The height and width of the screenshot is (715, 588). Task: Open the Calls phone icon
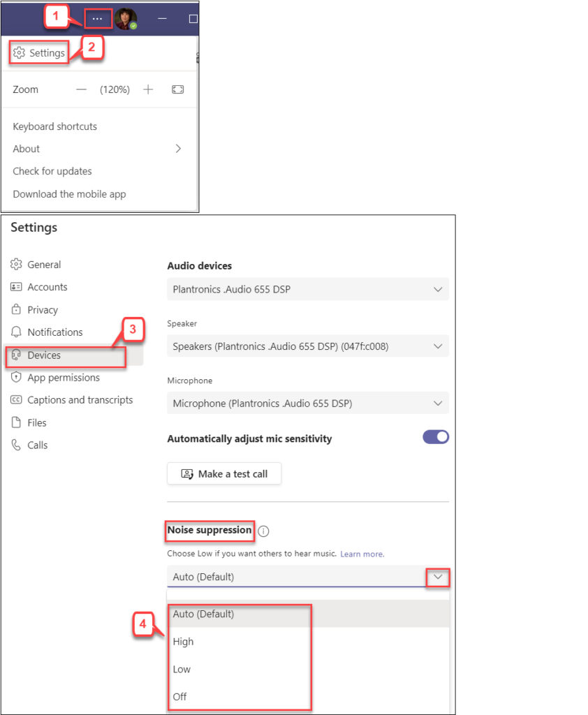pos(17,445)
